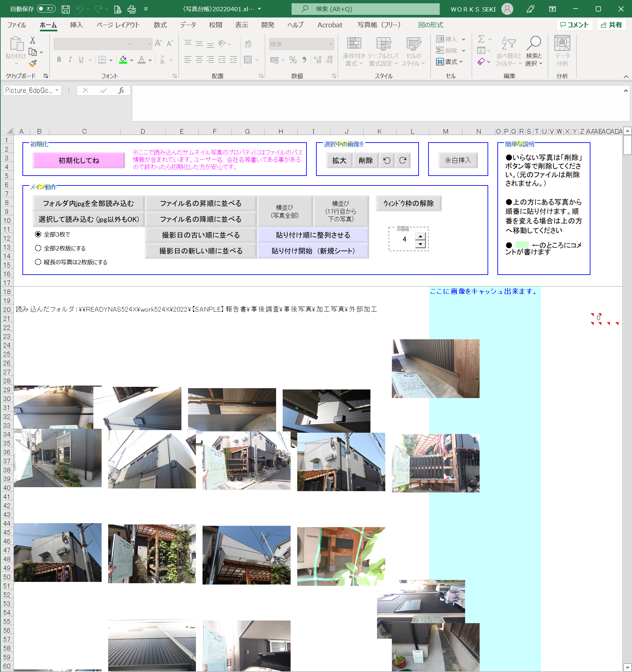The image size is (632, 672).
Task: Increase the 間隔 spinner value
Action: (x=420, y=236)
